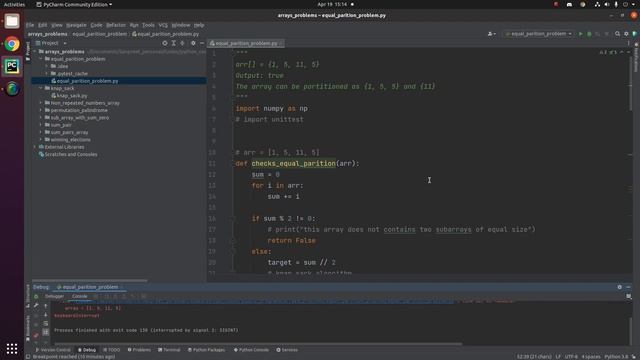The image size is (640, 360).
Task: Open run configuration dropdown equal_partition_problem
Action: 538,34
